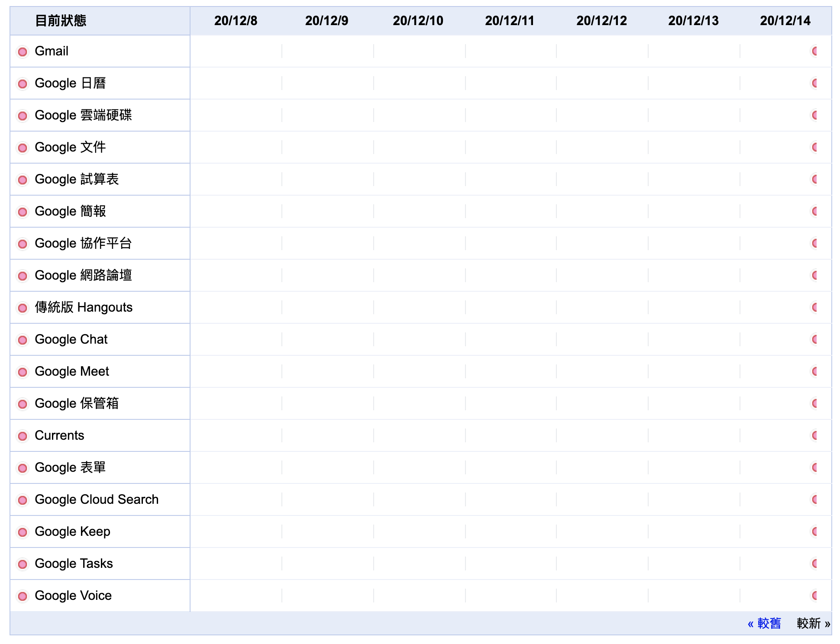This screenshot has height=644, width=840.
Task: Click the status icon next to Google Cloud Search
Action: pyautogui.click(x=23, y=500)
